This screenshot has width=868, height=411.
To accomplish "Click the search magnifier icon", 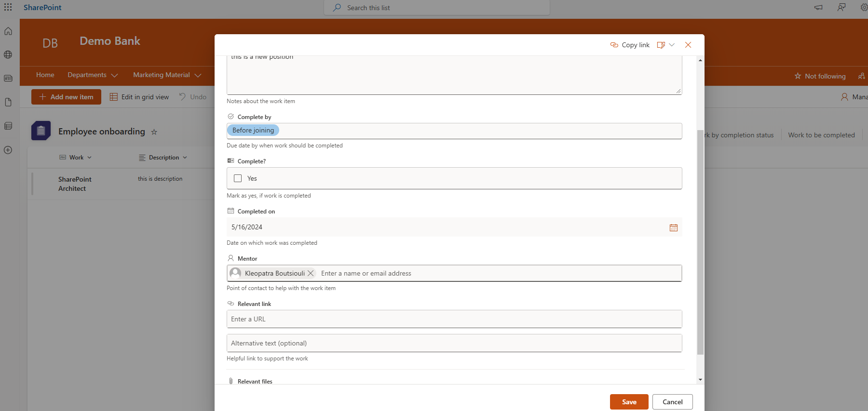I will pos(337,8).
